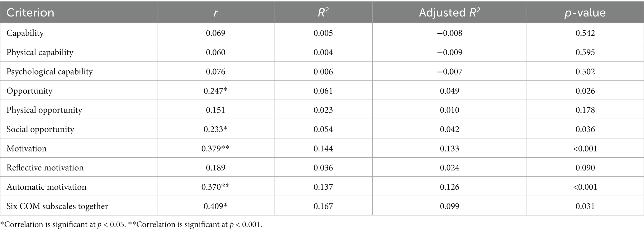Click the 0.542 p-value cell
This screenshot has width=644, height=232.
pyautogui.click(x=585, y=33)
